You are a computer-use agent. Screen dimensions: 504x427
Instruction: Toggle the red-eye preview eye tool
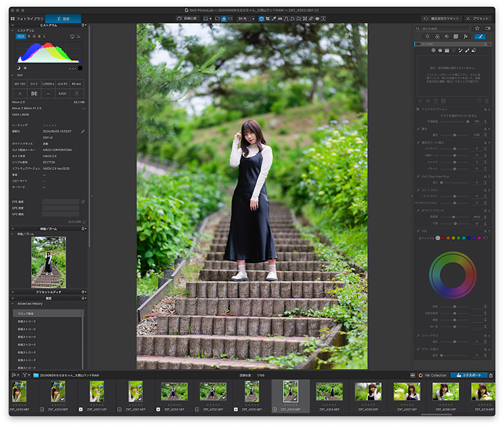pyautogui.click(x=318, y=19)
